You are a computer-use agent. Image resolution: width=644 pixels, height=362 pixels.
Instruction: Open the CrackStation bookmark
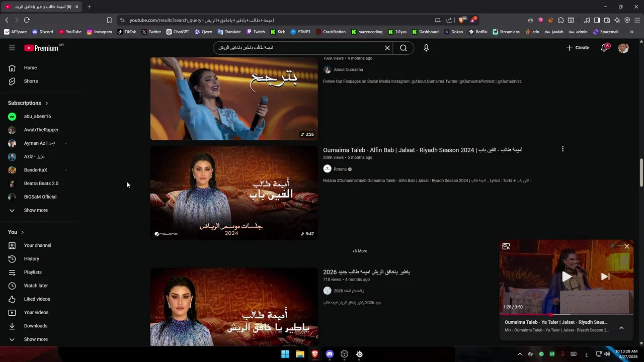click(331, 32)
